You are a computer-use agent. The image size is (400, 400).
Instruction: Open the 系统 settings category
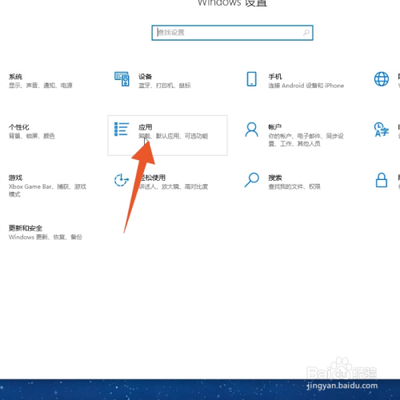point(40,81)
